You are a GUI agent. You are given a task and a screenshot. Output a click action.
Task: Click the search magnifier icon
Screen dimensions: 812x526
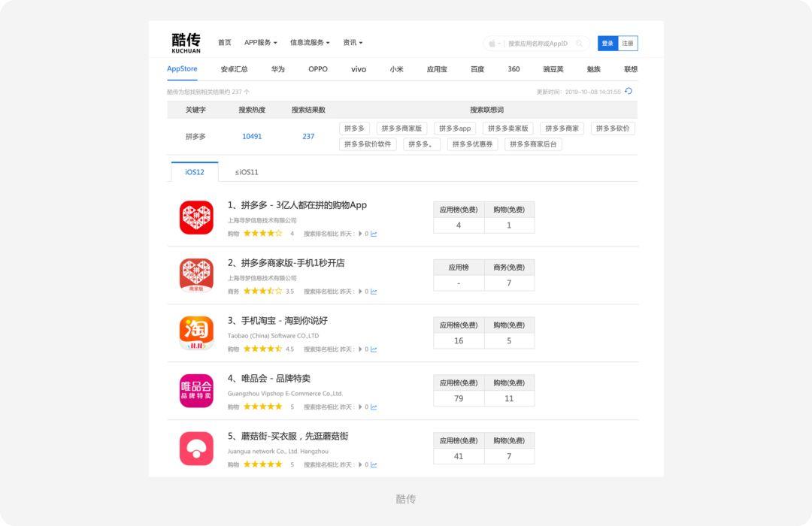coord(580,44)
